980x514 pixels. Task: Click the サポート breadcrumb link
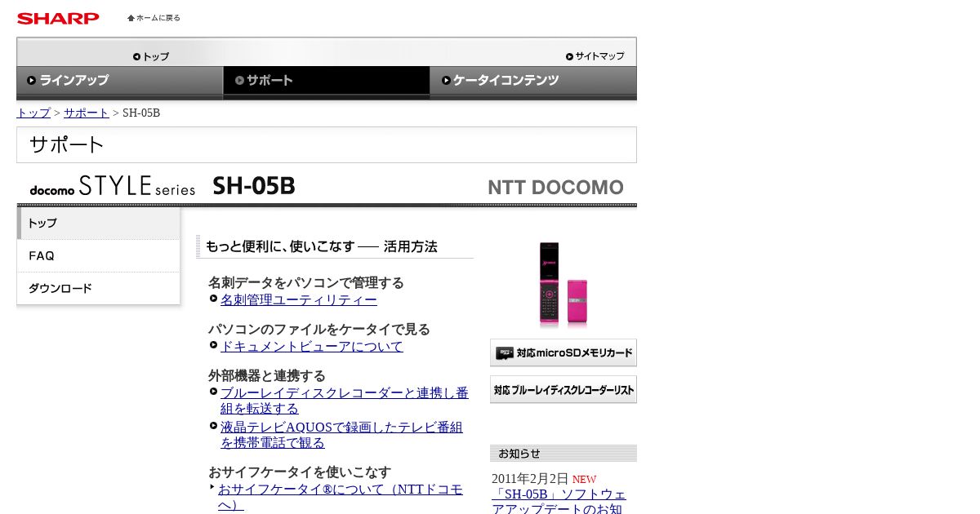[87, 113]
